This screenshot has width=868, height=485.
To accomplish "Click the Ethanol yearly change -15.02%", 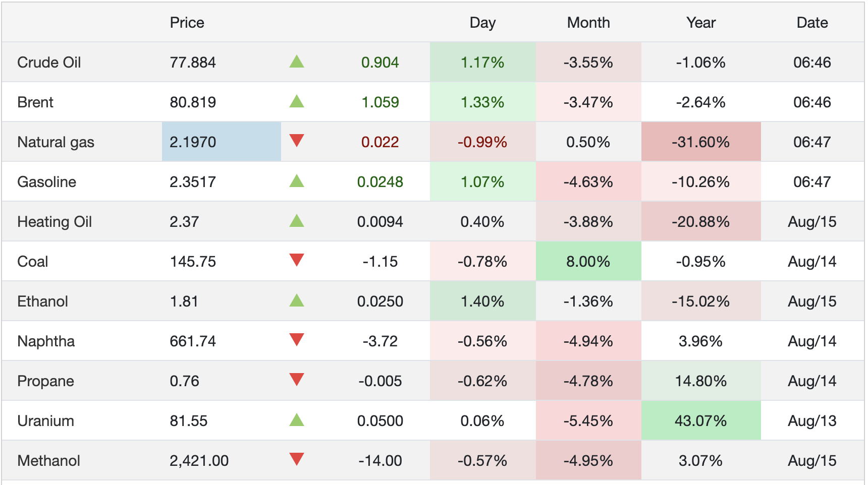I will pyautogui.click(x=701, y=301).
